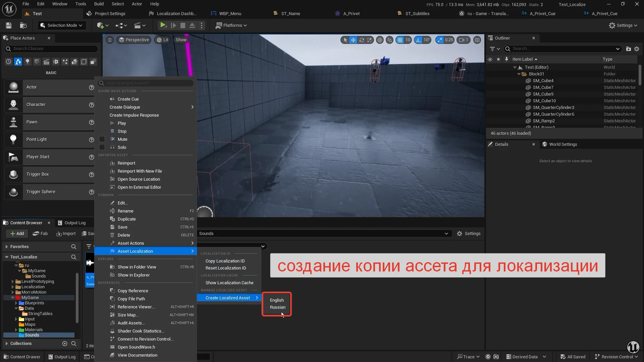Screen dimensions: 644x362
Task: Collapse the Test_Localize tree section
Action: point(7,257)
